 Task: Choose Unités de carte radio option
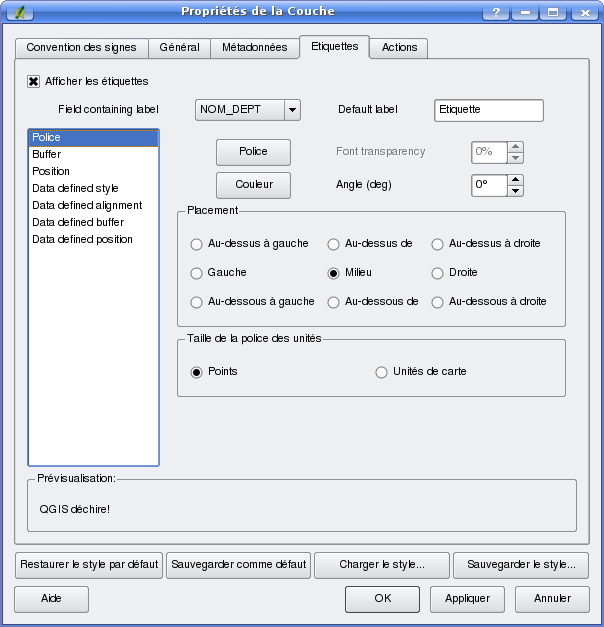(381, 372)
